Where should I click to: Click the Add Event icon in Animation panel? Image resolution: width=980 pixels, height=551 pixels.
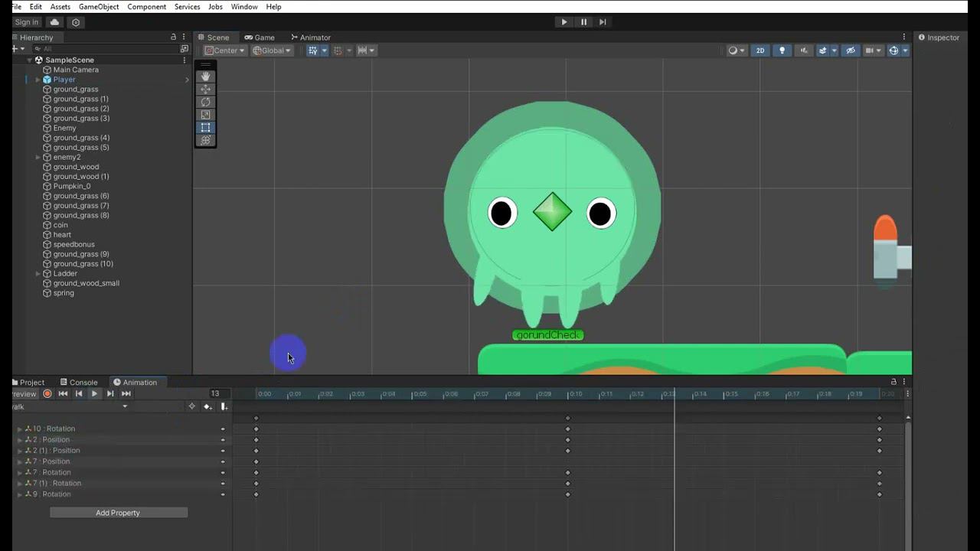224,406
